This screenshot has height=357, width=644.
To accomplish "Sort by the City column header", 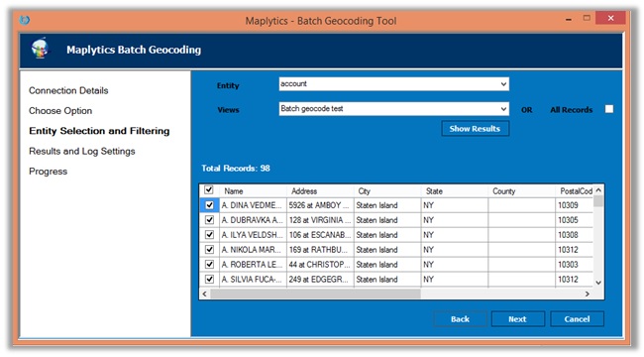I will coord(387,190).
